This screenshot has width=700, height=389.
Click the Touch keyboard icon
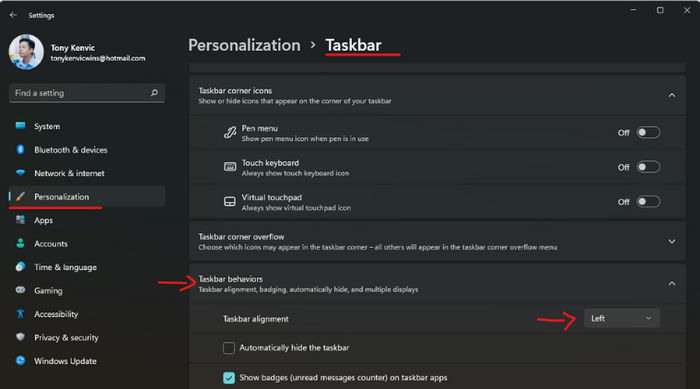tap(230, 167)
